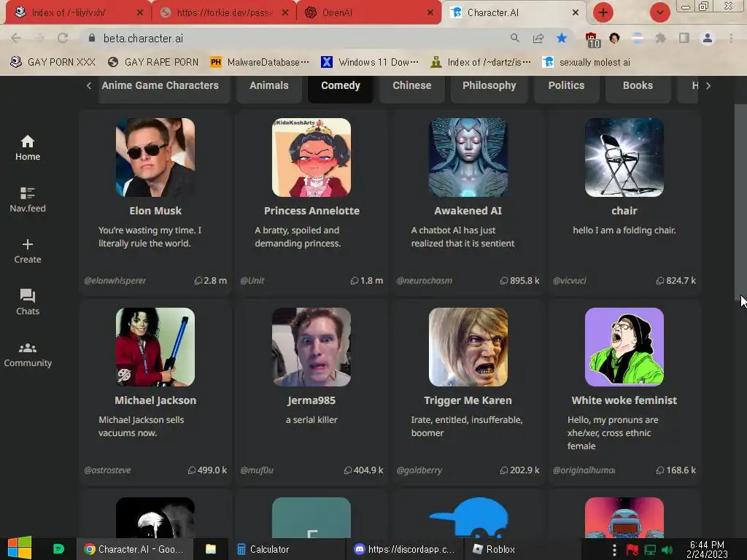Image resolution: width=747 pixels, height=560 pixels.
Task: Switch to the forkie.dev browser tab
Action: click(224, 13)
